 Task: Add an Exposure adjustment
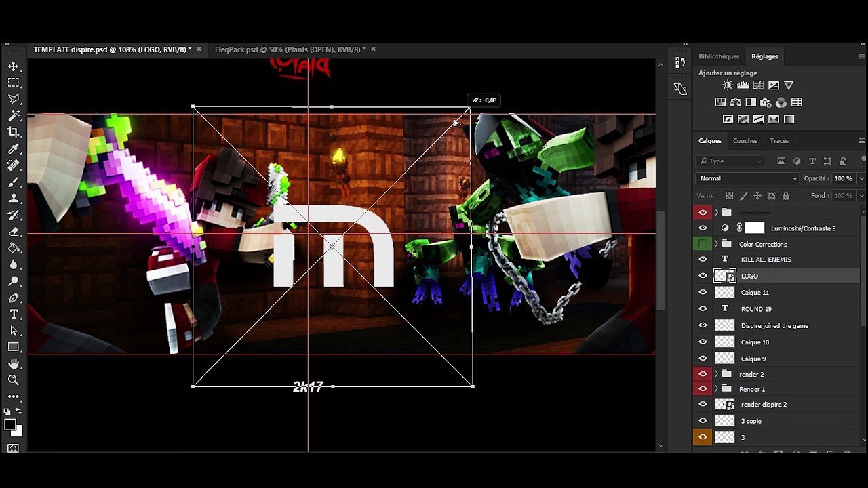(x=774, y=85)
